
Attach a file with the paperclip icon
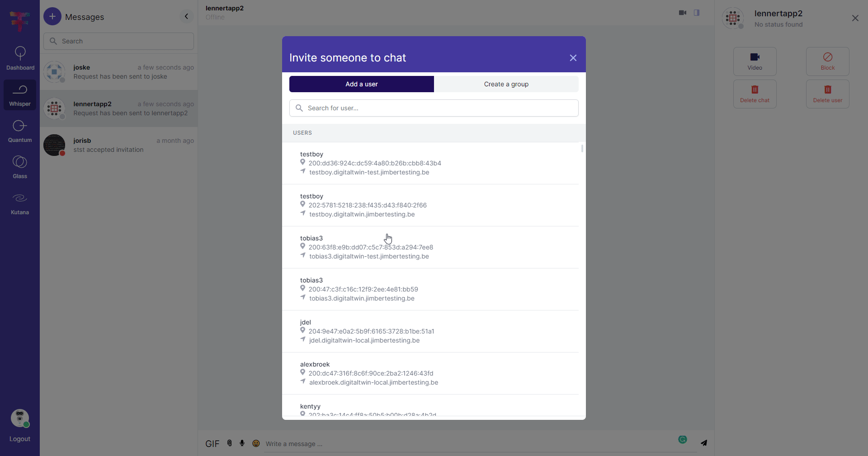230,443
